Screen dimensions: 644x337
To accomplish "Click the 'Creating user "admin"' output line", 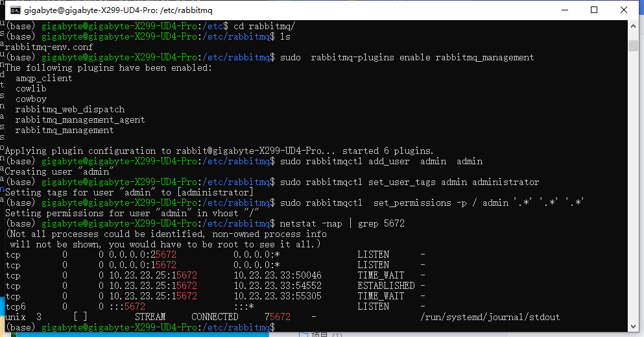I will click(59, 172).
